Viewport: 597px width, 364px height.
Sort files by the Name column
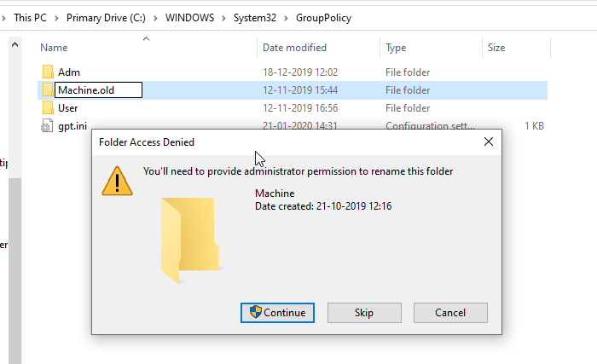pos(55,48)
